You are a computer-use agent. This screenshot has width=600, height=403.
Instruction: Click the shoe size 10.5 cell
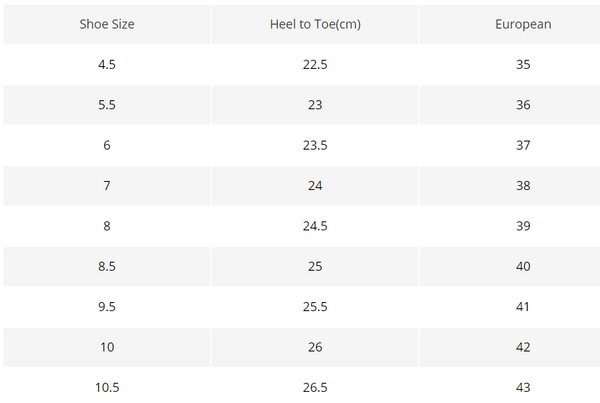tap(107, 387)
